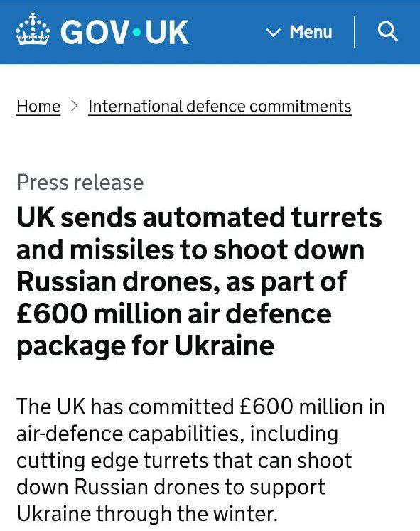Expand the Menu navigation button
Viewport: 420px width, 531px height.
tap(299, 32)
